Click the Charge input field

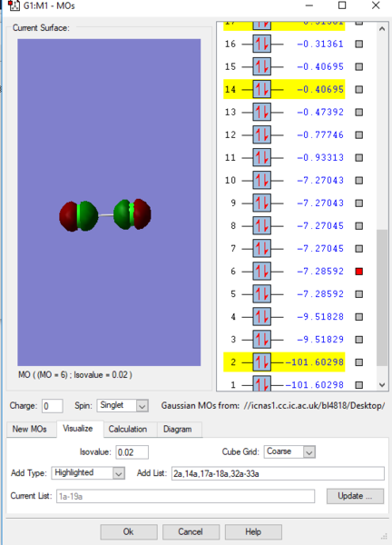coord(52,406)
